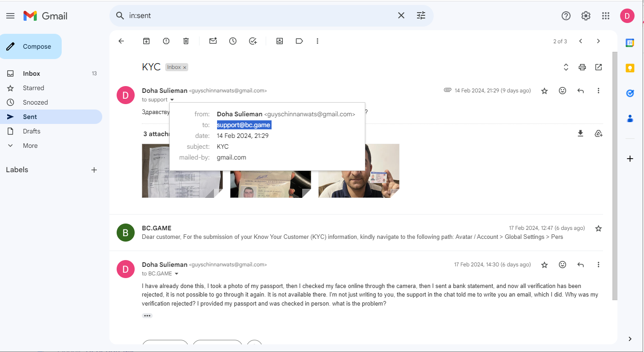Mark conversation as unread
This screenshot has height=352, width=644.
pos(213,41)
